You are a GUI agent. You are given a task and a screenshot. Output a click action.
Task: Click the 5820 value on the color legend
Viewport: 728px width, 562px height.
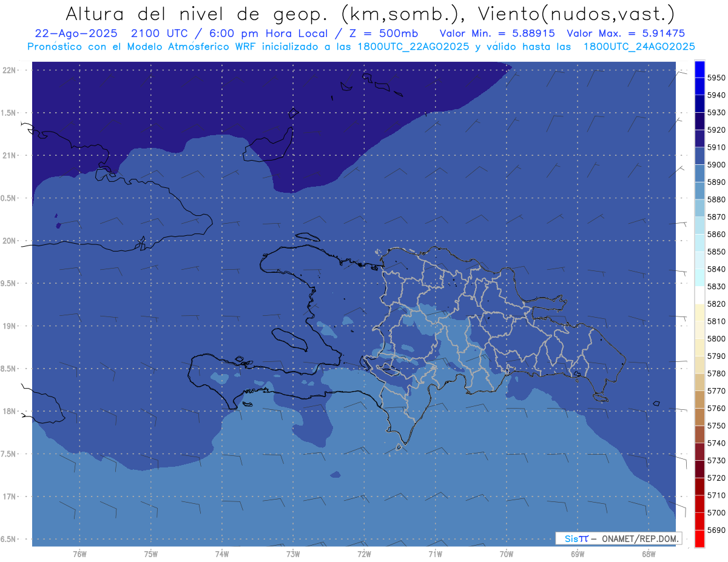pyautogui.click(x=716, y=304)
